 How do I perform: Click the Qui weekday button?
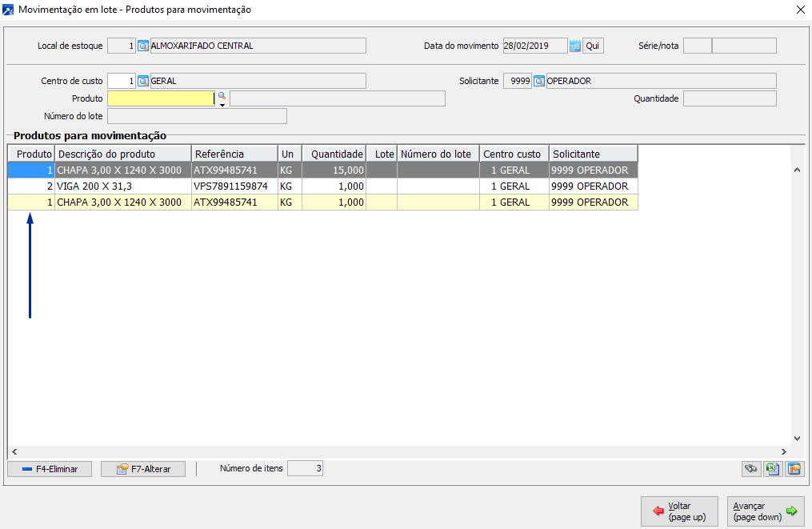[x=593, y=46]
